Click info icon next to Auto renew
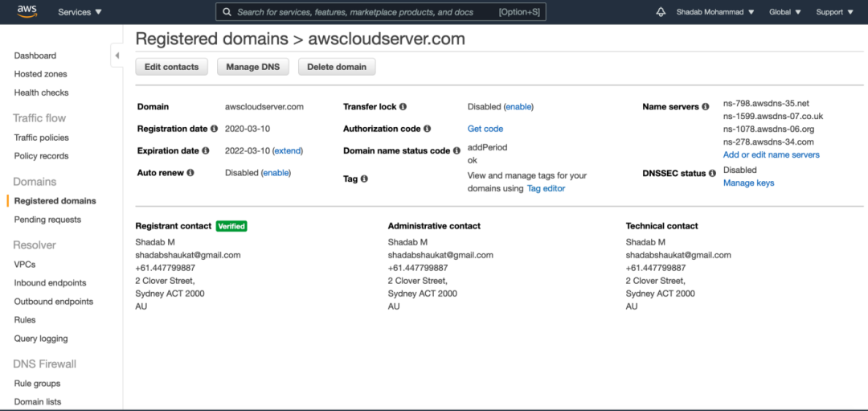 point(190,172)
